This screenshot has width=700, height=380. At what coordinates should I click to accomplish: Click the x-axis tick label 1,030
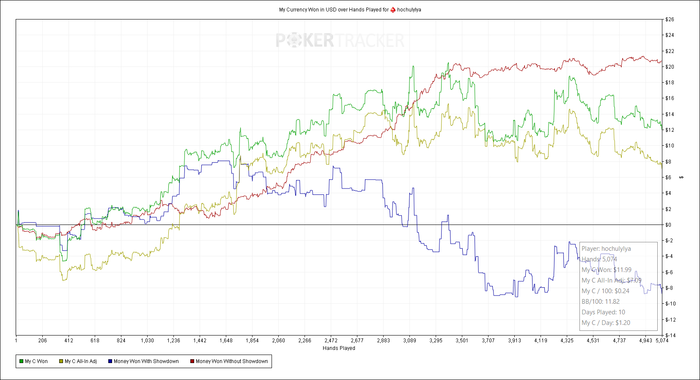[x=147, y=340]
